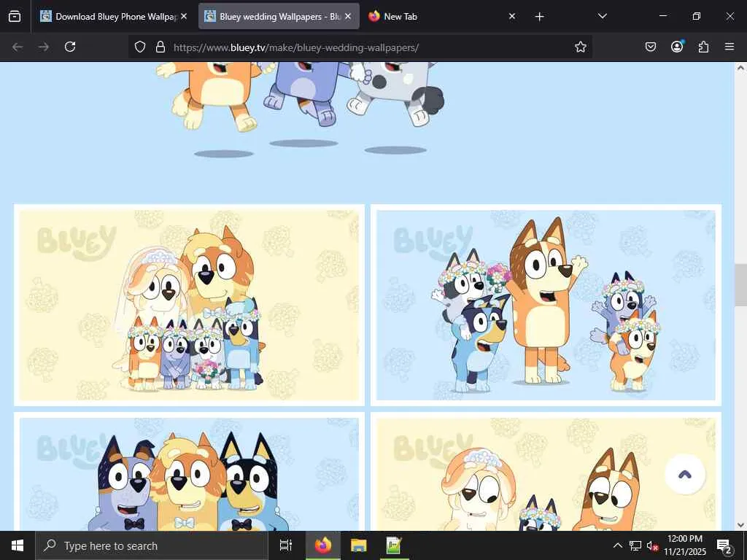Close the New Tab tab

(x=512, y=16)
